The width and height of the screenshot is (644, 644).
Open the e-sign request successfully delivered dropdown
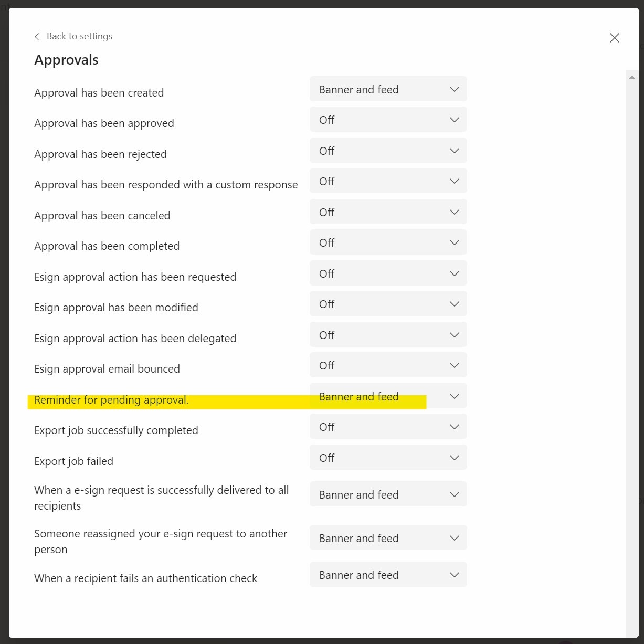click(388, 494)
